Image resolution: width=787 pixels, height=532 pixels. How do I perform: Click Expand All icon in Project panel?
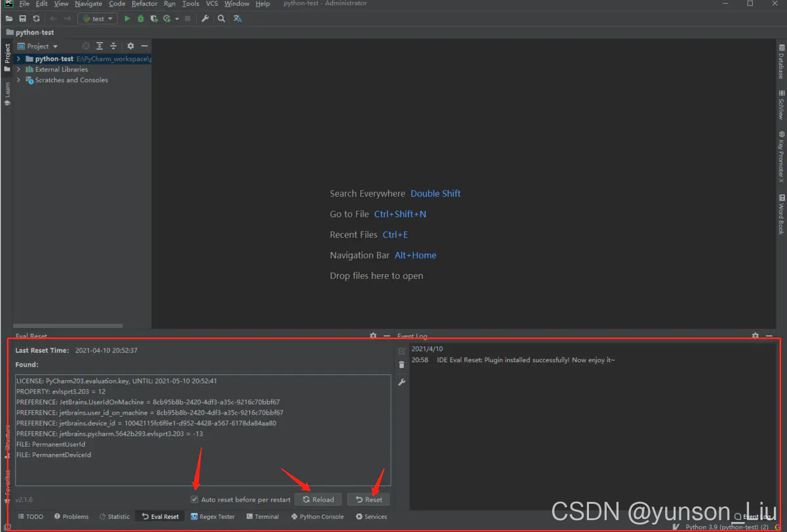pos(100,46)
